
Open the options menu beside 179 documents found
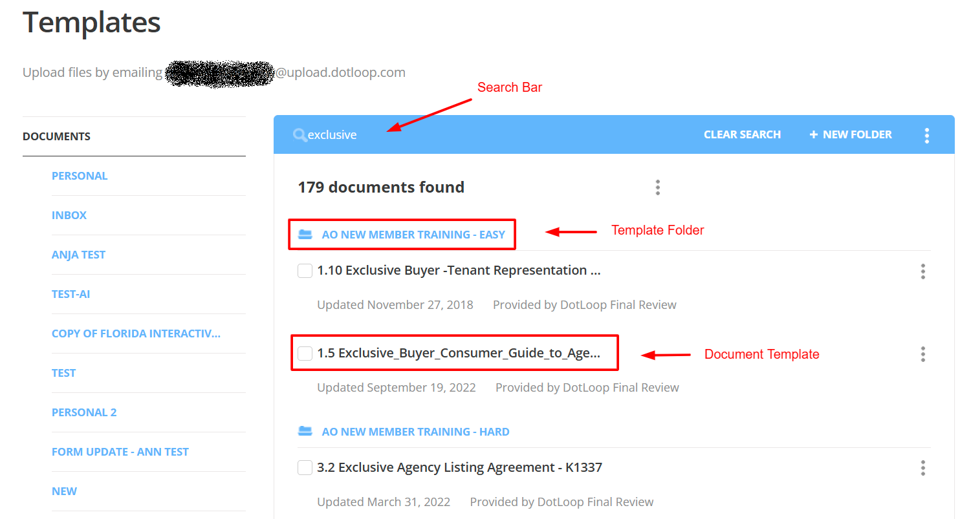tap(657, 187)
